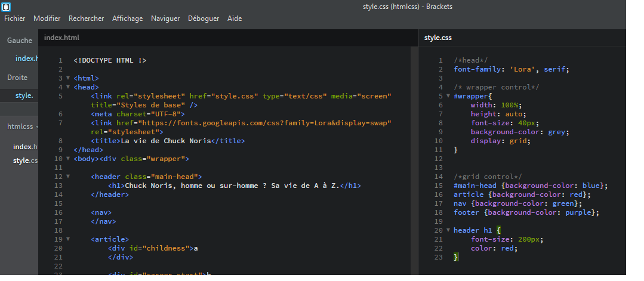Image resolution: width=644 pixels, height=281 pixels.
Task: Select index.h file under Gauche
Action: click(26, 58)
